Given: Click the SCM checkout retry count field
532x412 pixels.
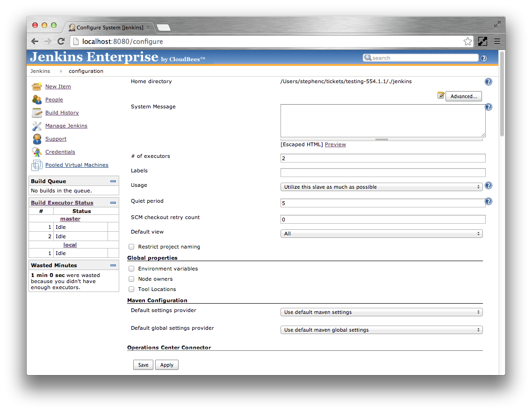Looking at the screenshot, I should coord(383,220).
